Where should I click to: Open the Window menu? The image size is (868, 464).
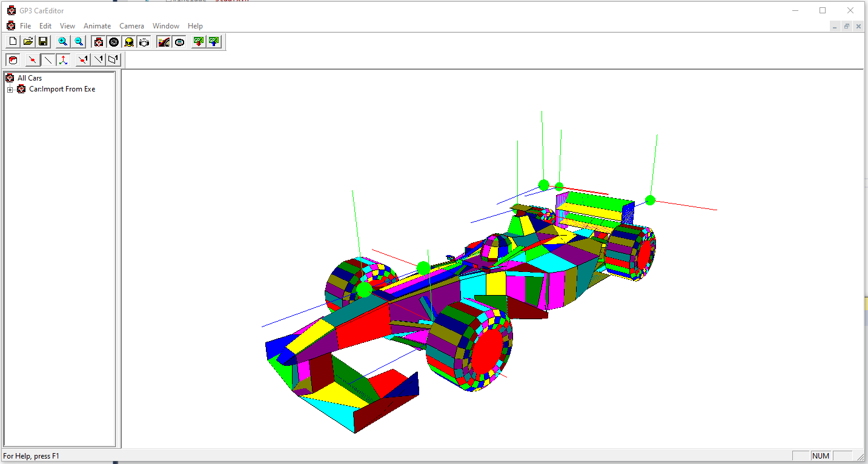[x=166, y=26]
